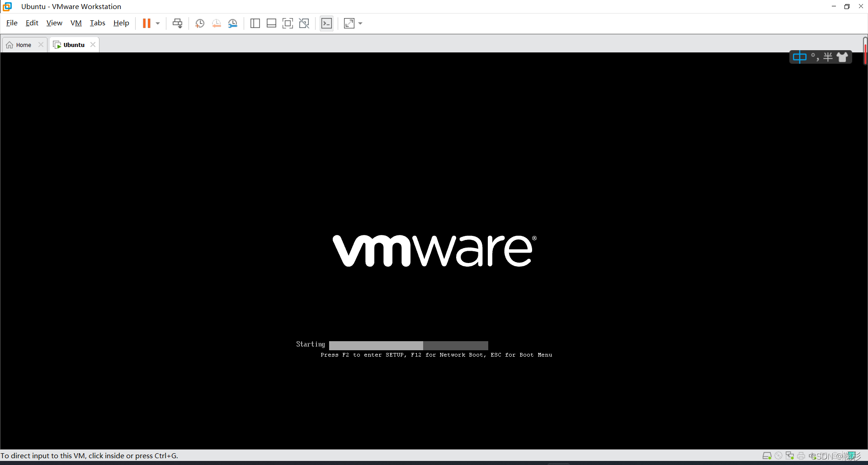Viewport: 868px width, 465px height.
Task: Open power options dropdown arrow beside pause
Action: click(158, 23)
